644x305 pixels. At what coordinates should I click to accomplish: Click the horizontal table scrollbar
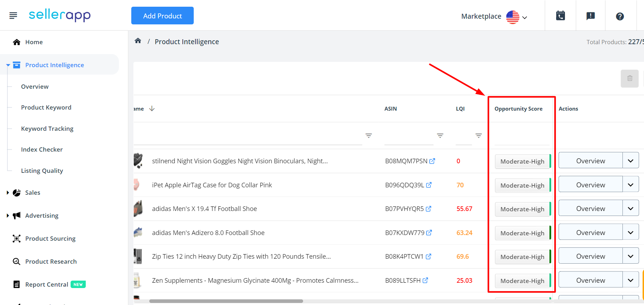[226, 301]
